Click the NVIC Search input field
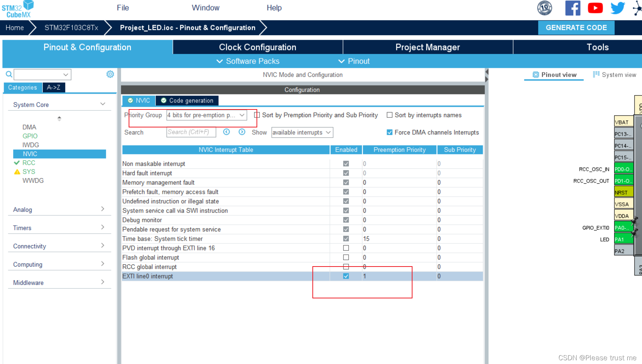 click(191, 132)
